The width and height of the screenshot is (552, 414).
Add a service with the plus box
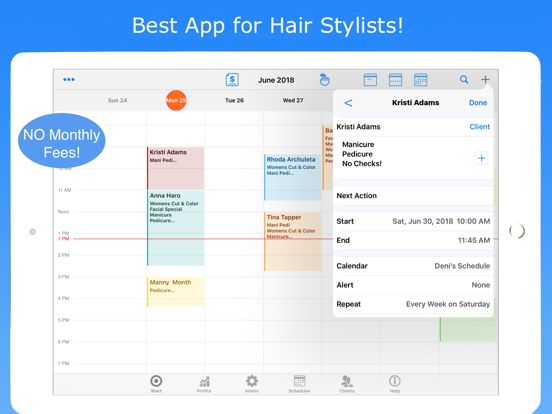coord(481,158)
